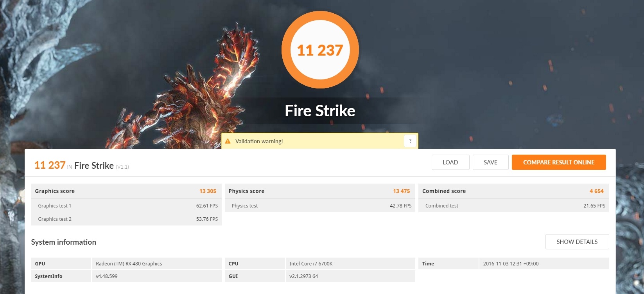Click the GUI label cell

pos(255,276)
